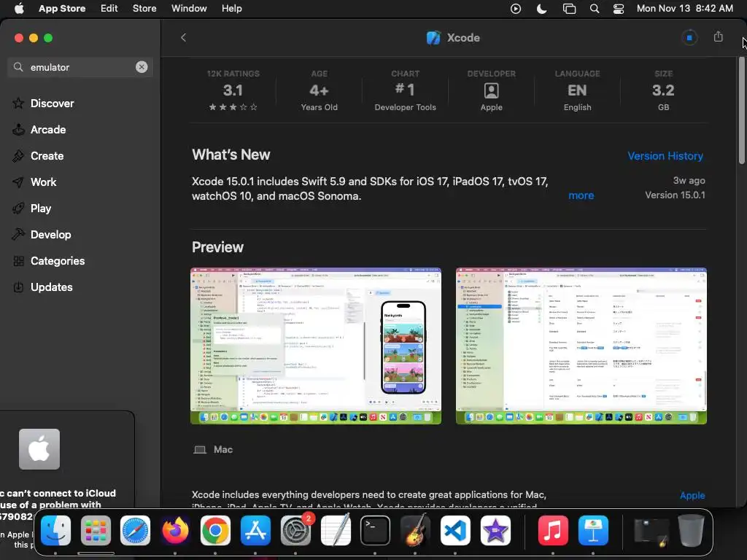The width and height of the screenshot is (747, 560).
Task: Open Version History link
Action: point(665,156)
